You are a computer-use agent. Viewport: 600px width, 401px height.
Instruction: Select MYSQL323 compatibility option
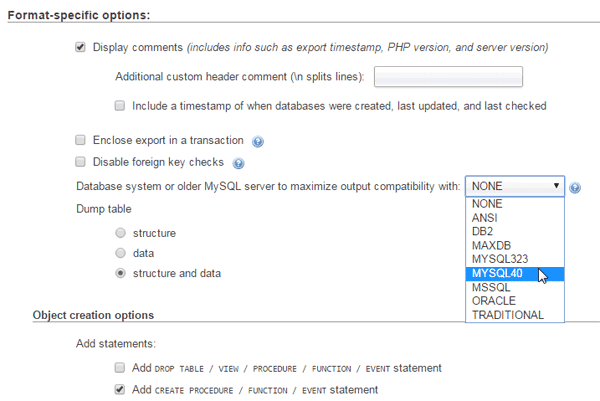click(x=515, y=259)
